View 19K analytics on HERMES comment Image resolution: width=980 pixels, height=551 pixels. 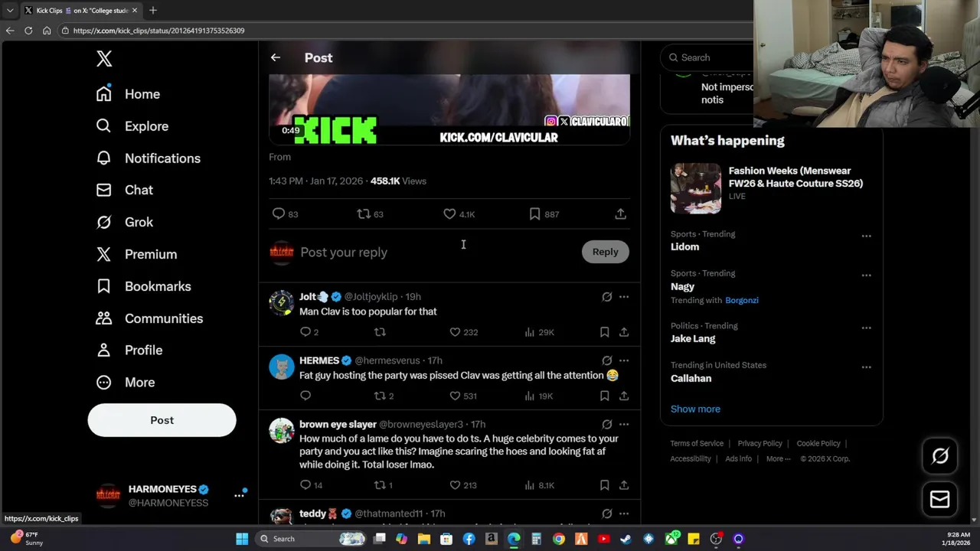(x=539, y=396)
